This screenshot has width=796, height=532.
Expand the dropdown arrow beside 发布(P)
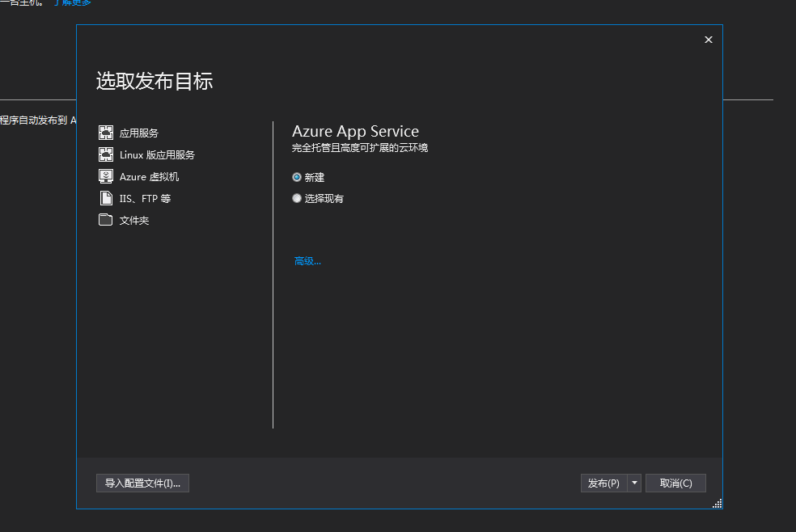(x=634, y=483)
